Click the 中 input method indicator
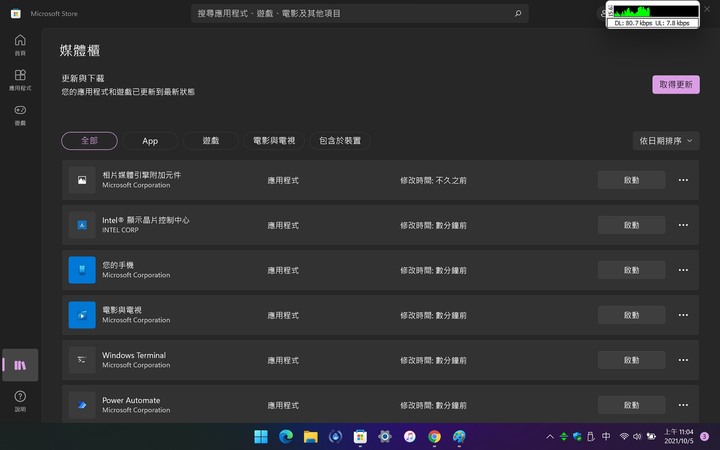720x450 pixels. 606,437
